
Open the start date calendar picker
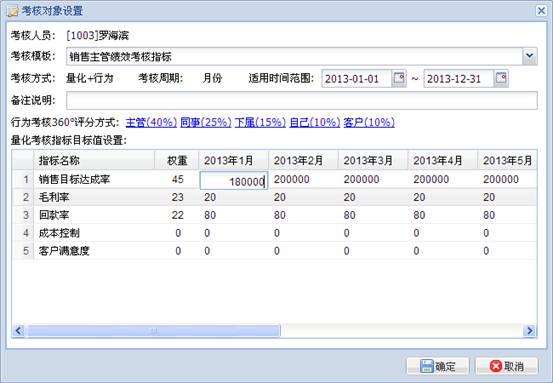399,78
